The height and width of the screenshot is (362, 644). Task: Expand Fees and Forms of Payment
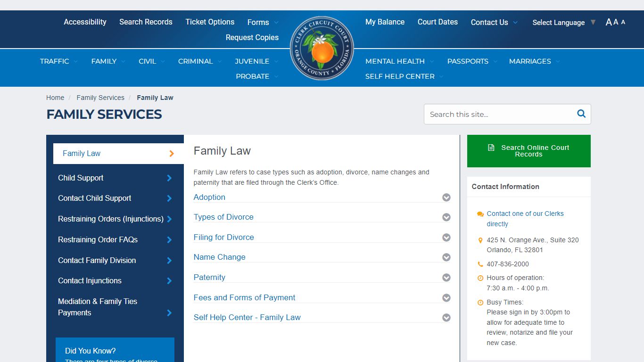point(322,298)
